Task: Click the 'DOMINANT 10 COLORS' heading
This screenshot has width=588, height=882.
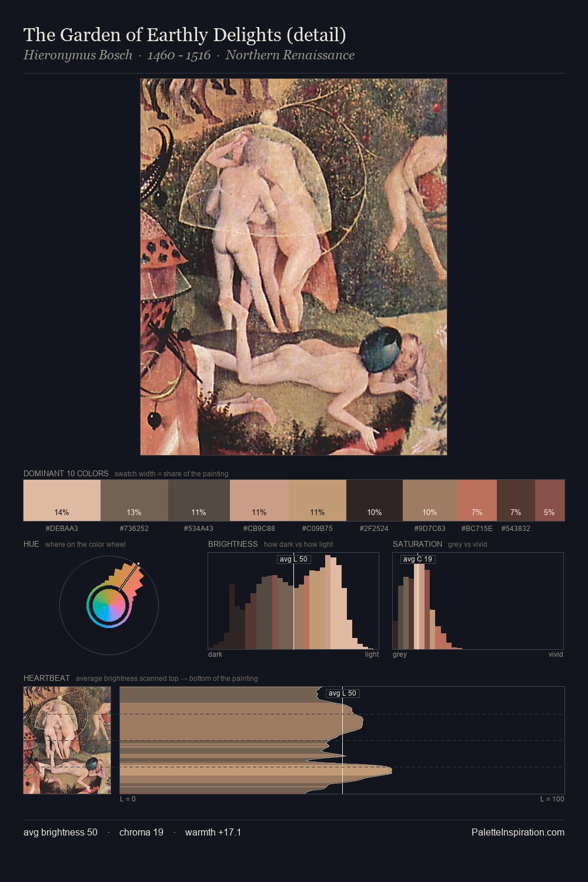Action: 66,473
